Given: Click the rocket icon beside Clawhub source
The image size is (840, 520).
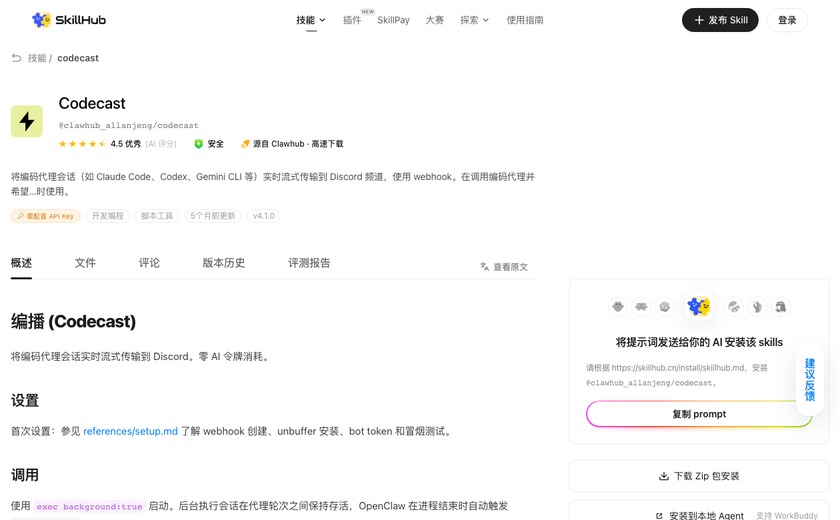Looking at the screenshot, I should pos(245,144).
